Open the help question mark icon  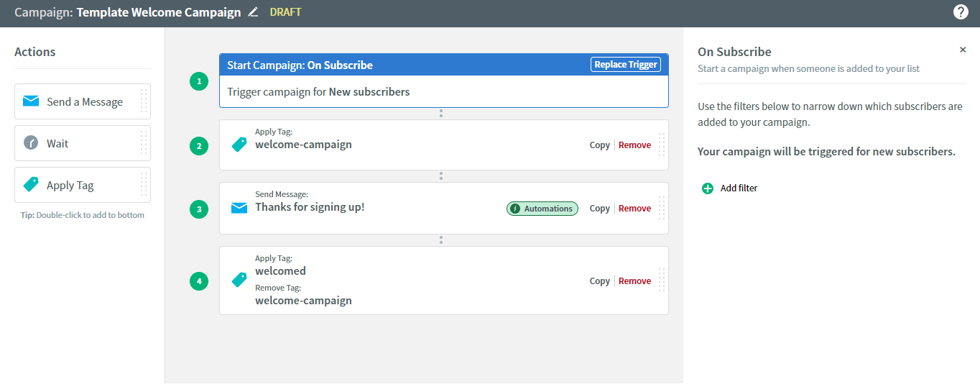pyautogui.click(x=960, y=12)
